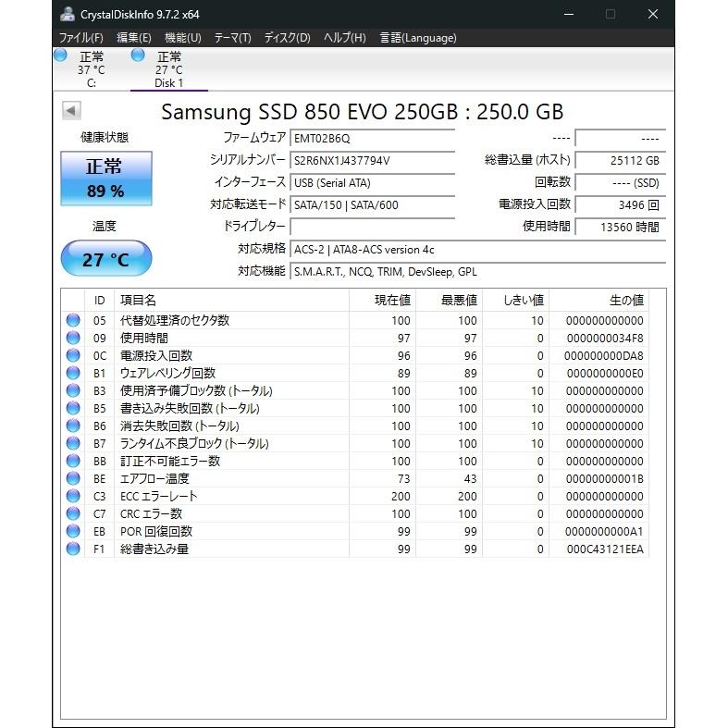Select the row 代替処理済のセクタ数
728x728 pixels.
355,320
